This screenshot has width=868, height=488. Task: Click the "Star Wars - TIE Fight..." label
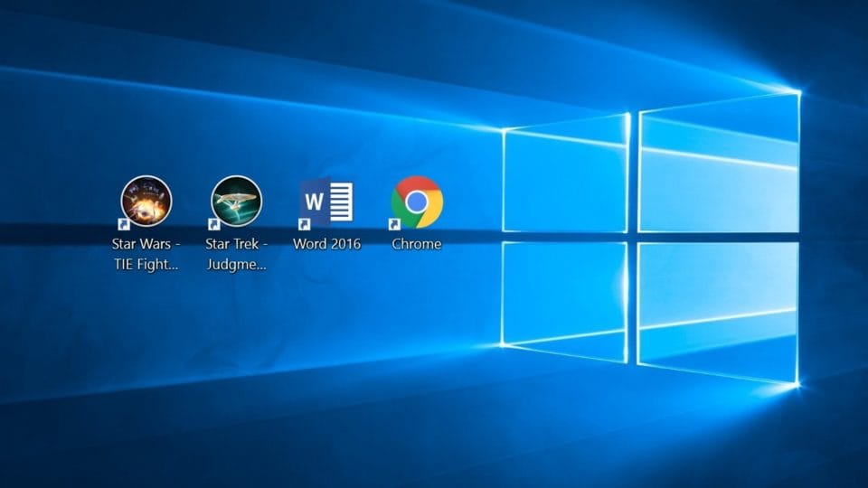[x=146, y=254]
